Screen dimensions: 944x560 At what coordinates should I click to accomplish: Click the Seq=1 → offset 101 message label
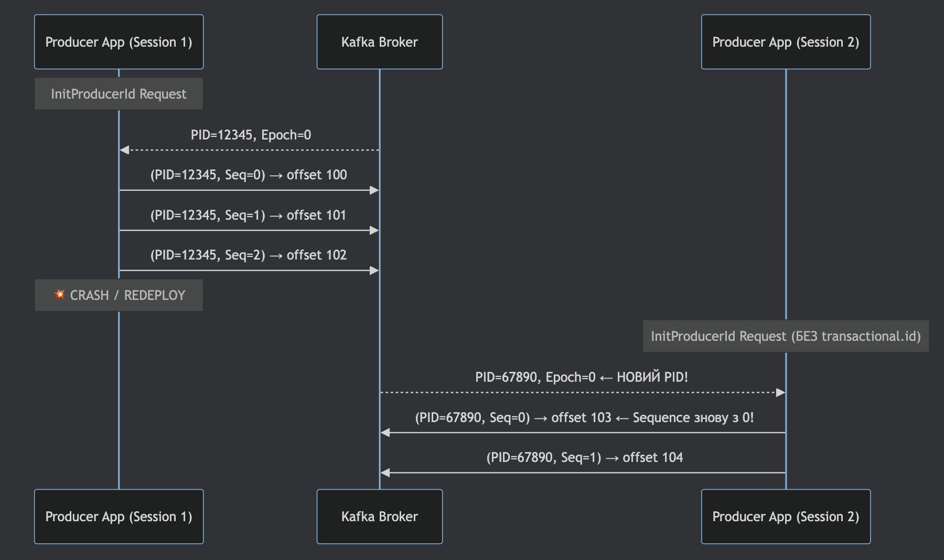point(249,216)
